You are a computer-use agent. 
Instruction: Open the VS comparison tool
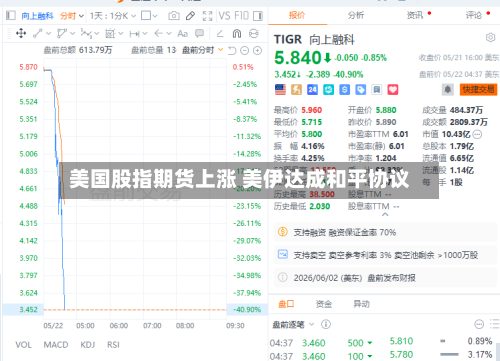pos(224,16)
